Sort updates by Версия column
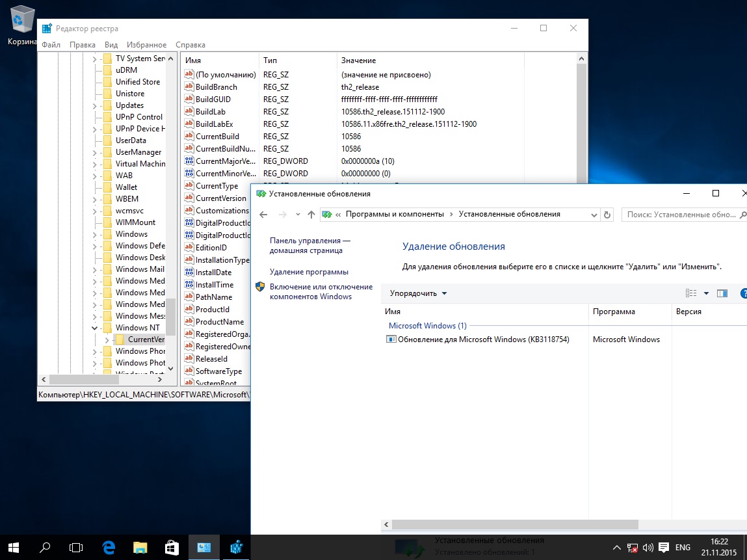The height and width of the screenshot is (560, 747). click(x=709, y=312)
